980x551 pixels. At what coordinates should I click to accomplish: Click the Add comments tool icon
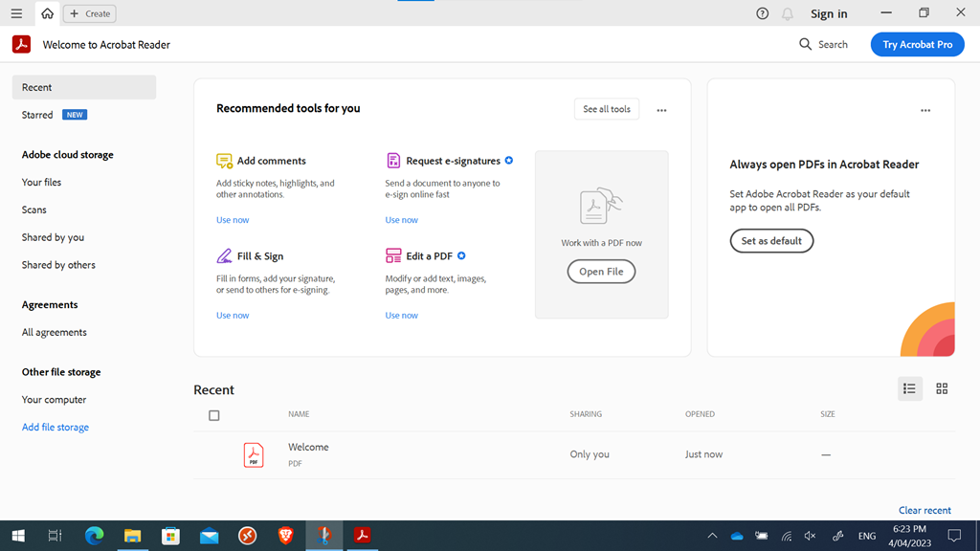pyautogui.click(x=224, y=161)
